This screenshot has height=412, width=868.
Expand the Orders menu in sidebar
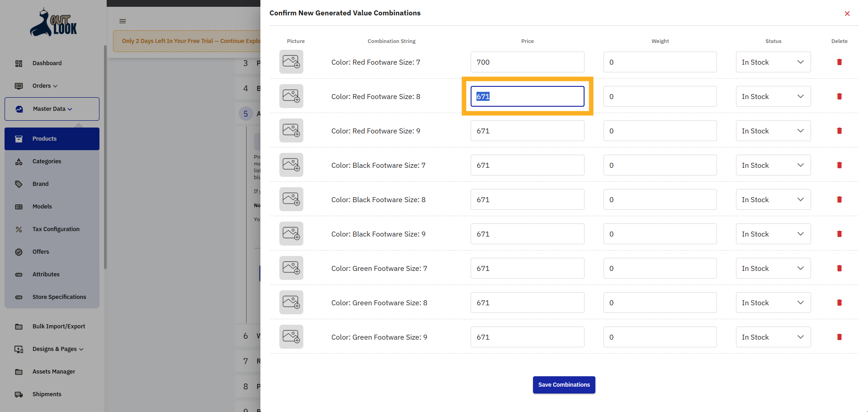coord(45,86)
